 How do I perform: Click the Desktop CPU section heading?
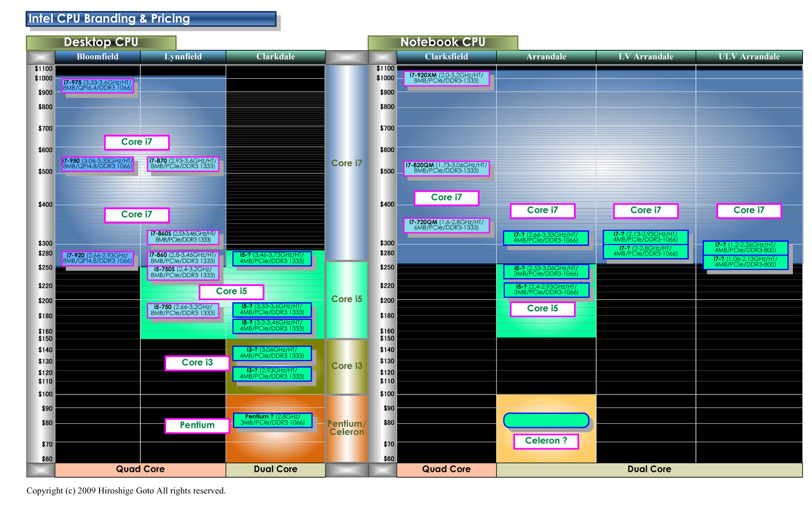101,43
